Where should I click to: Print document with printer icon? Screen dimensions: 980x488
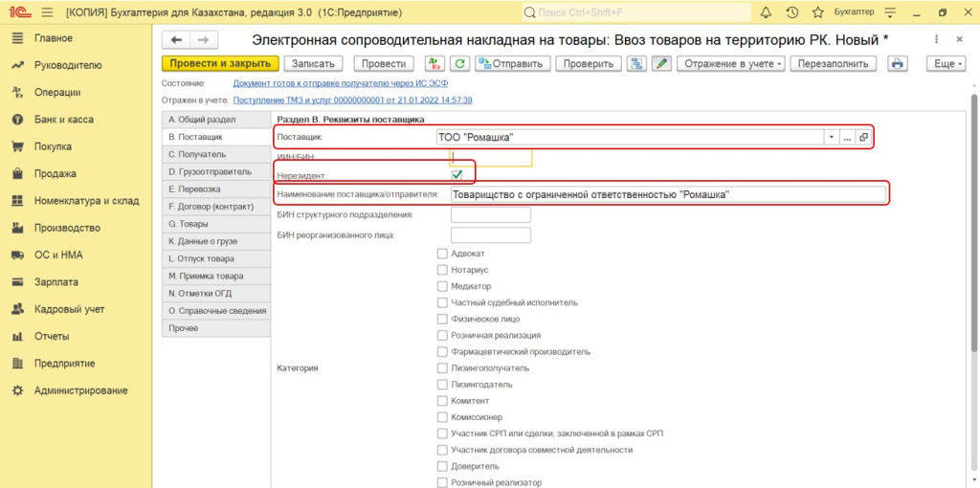(x=898, y=64)
